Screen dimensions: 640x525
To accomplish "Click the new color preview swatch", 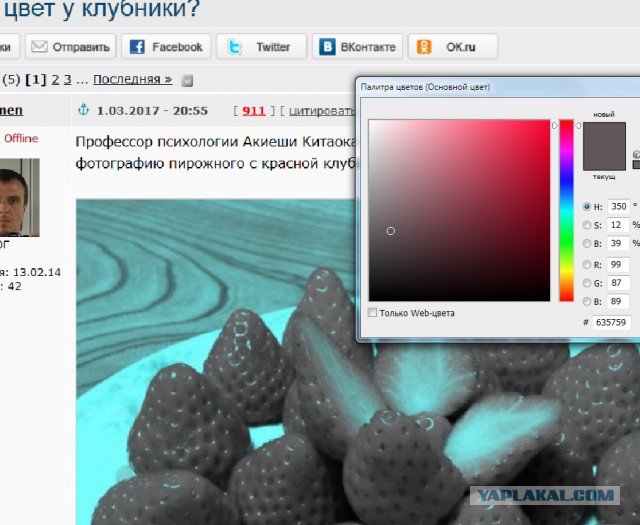I will pos(604,134).
